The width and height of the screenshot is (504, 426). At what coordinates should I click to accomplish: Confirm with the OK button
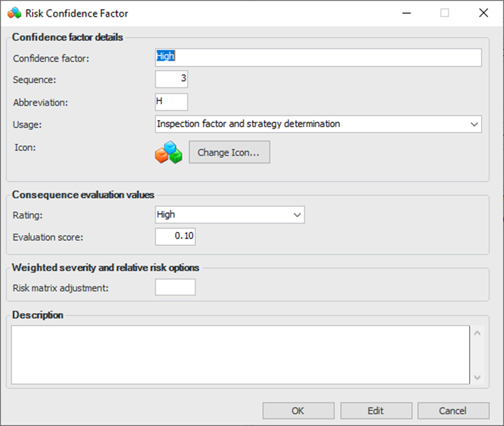pyautogui.click(x=298, y=411)
